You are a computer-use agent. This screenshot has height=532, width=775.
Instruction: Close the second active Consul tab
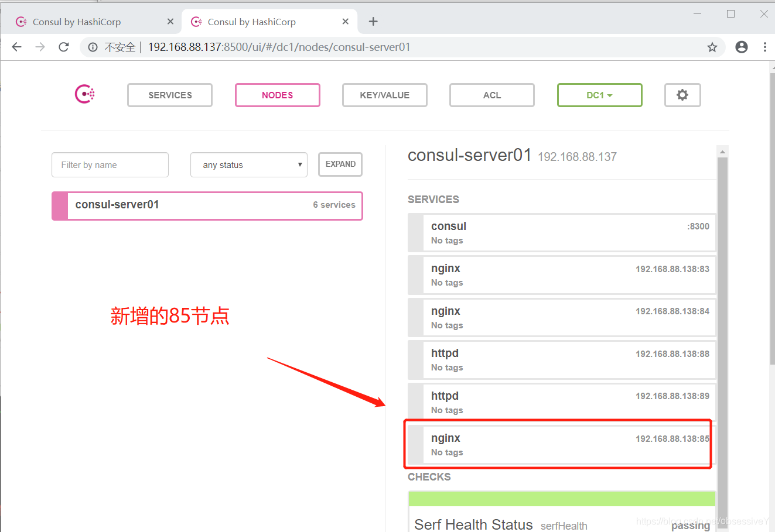[x=346, y=22]
